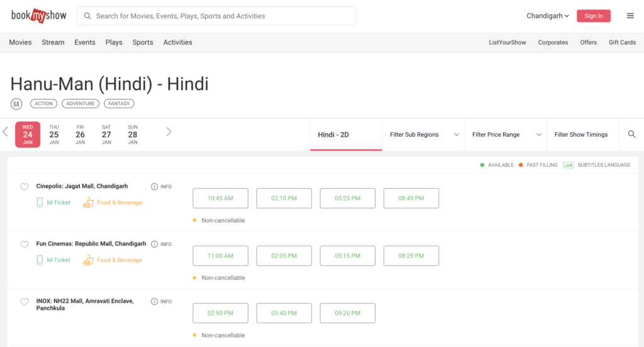644x347 pixels.
Task: Open the Movies navigation tab
Action: pos(20,42)
